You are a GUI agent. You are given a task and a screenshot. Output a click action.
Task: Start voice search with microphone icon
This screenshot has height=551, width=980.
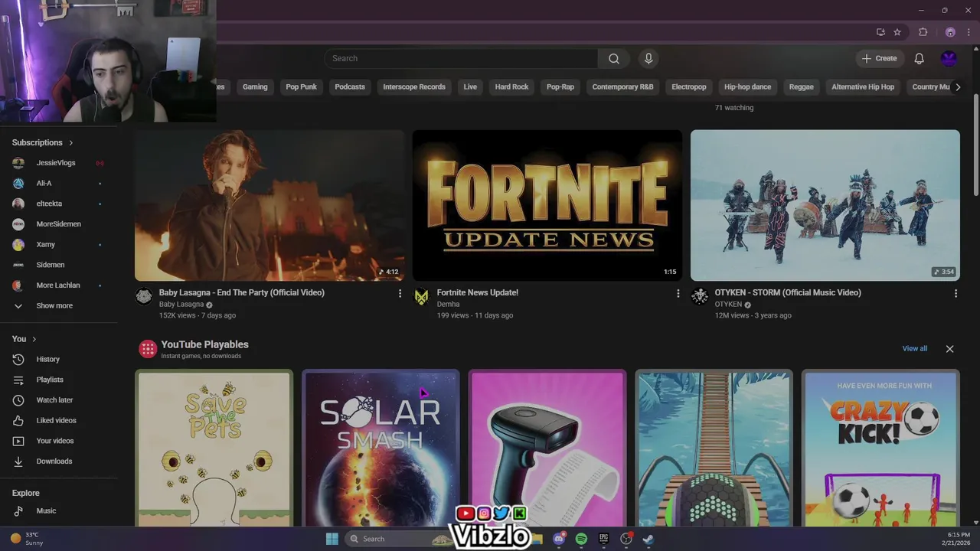click(648, 58)
